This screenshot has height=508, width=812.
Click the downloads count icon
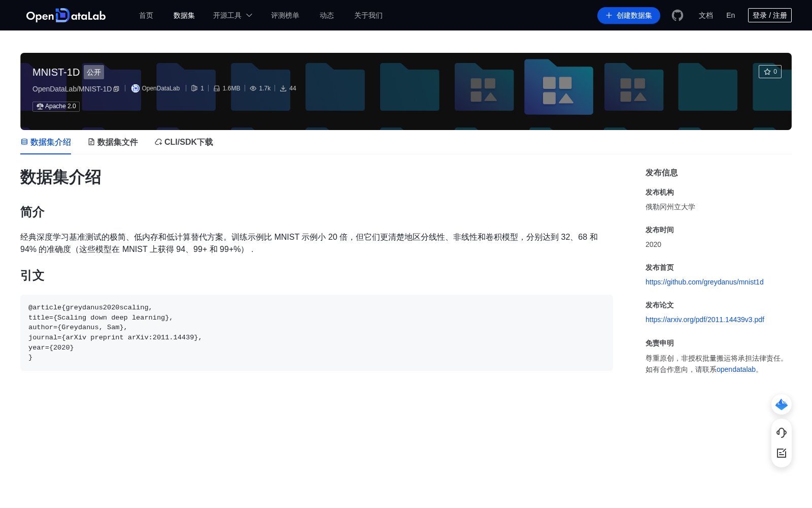point(283,88)
